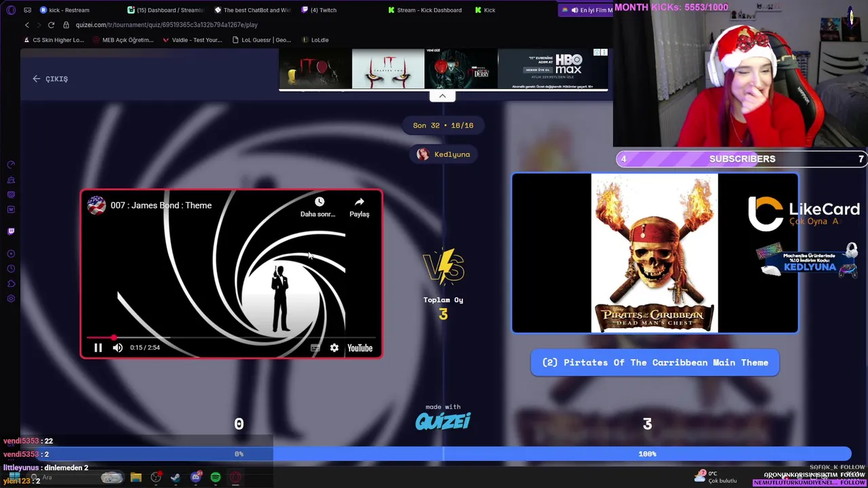Viewport: 868px width, 488px height.
Task: Open LoL Guessr bookmark
Action: point(262,40)
